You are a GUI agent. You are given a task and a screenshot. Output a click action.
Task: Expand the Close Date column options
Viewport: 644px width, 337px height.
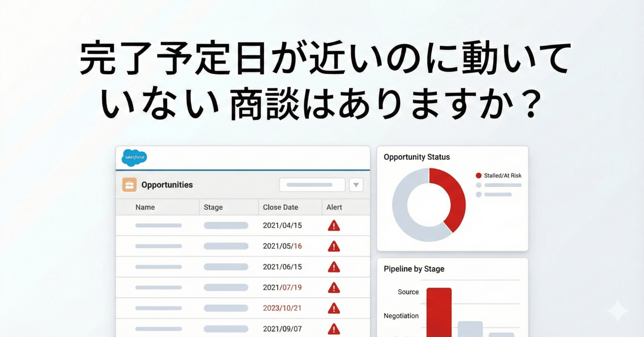point(280,207)
